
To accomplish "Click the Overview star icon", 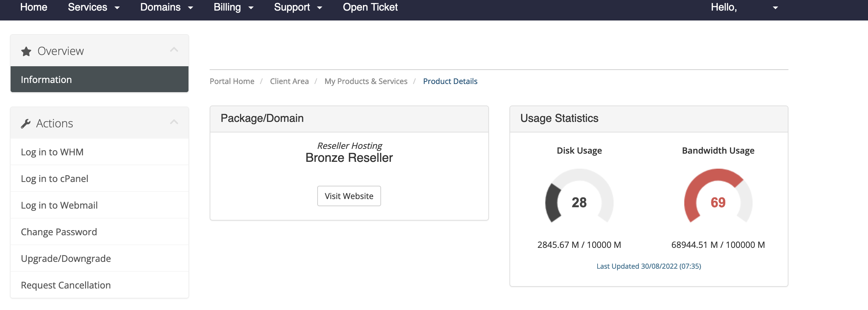I will coord(26,52).
